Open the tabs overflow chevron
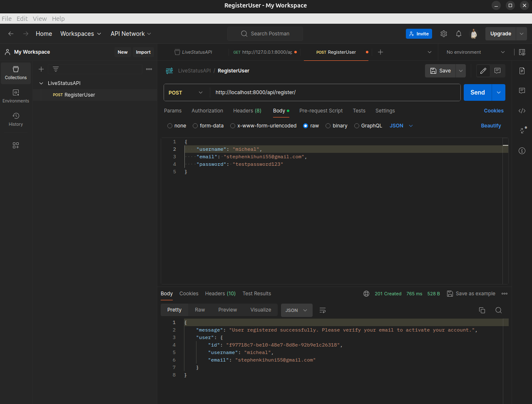The image size is (532, 404). tap(430, 52)
